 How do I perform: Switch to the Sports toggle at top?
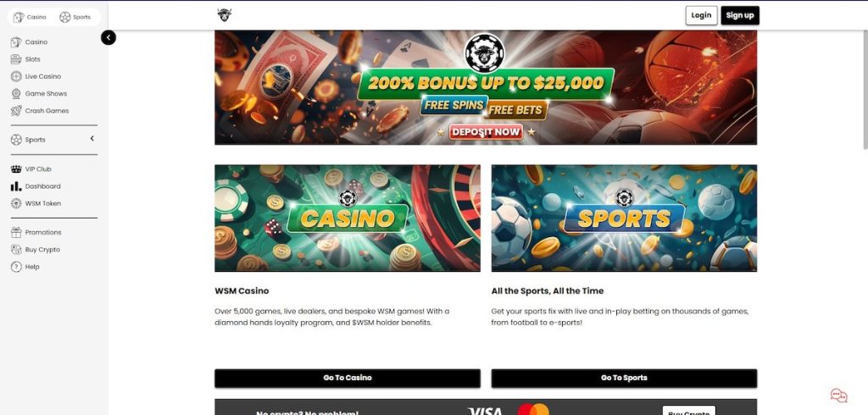click(x=75, y=17)
